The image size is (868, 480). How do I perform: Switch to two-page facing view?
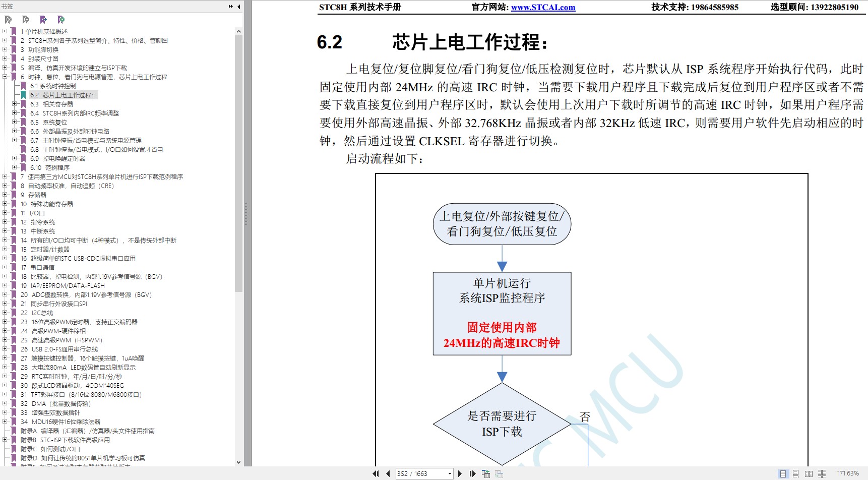pyautogui.click(x=809, y=473)
